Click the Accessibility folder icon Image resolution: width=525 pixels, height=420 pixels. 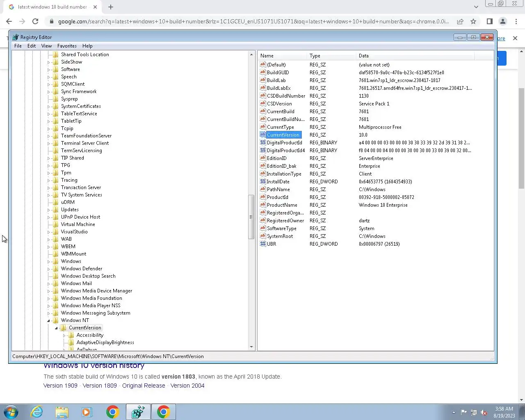point(71,335)
